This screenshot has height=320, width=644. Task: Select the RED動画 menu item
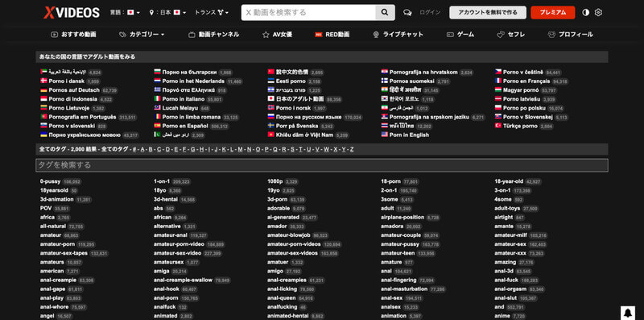point(332,35)
